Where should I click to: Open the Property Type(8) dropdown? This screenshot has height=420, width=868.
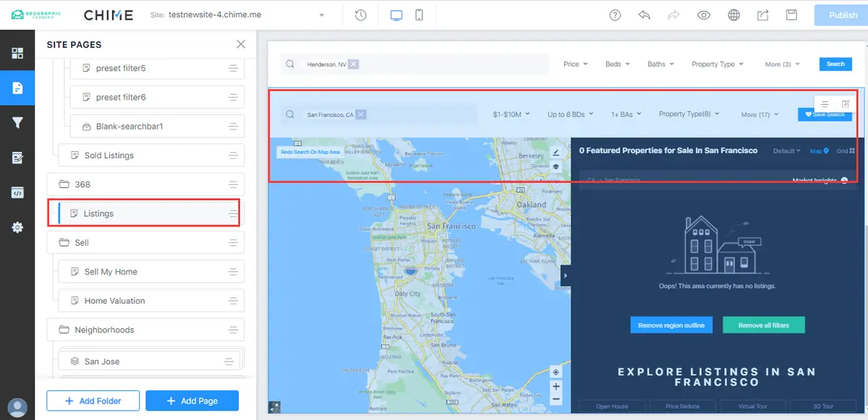tap(689, 114)
